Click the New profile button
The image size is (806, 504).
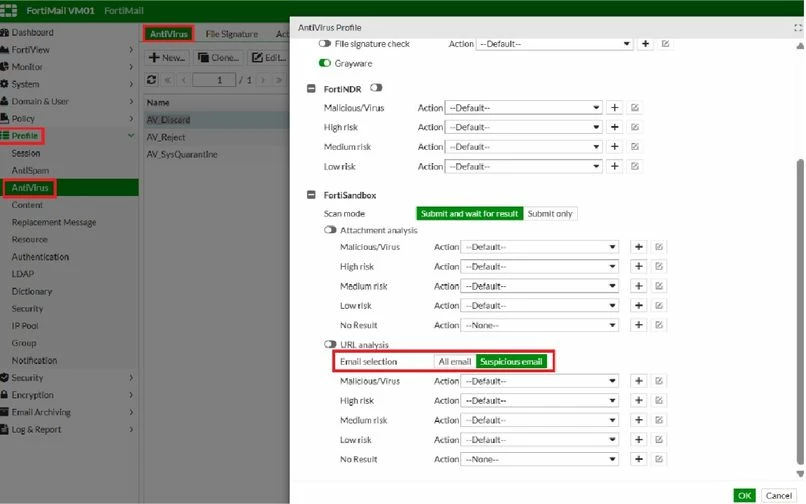pyautogui.click(x=167, y=58)
